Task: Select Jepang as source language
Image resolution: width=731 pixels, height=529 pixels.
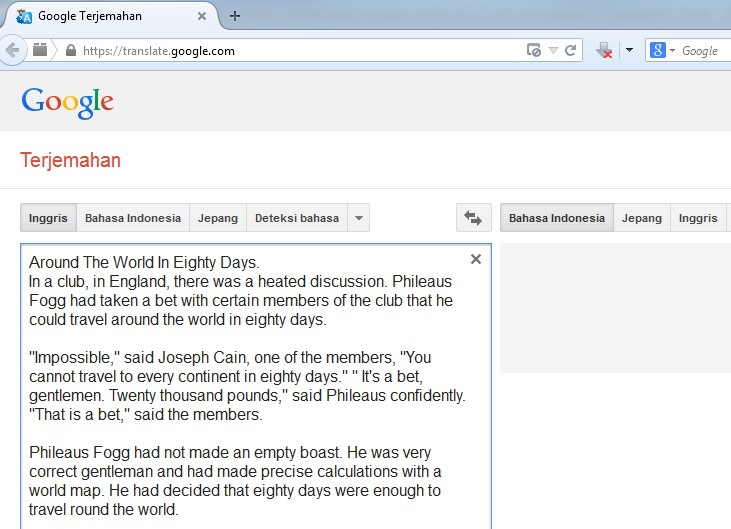Action: tap(218, 218)
